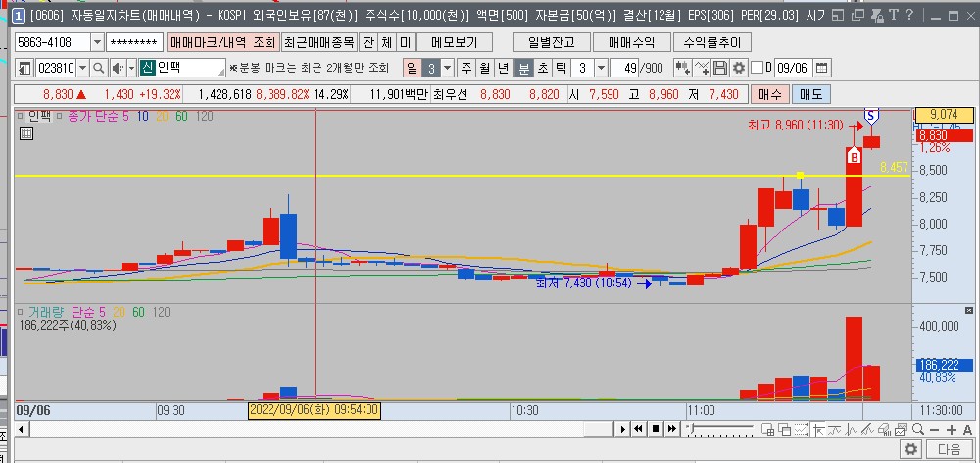Toggle the 잔 balance button

pos(368,42)
